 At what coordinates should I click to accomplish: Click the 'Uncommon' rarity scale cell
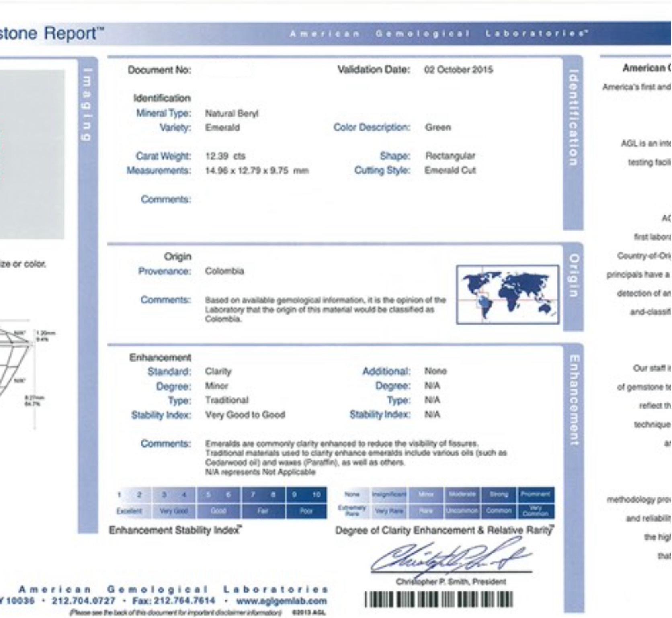pos(462,511)
